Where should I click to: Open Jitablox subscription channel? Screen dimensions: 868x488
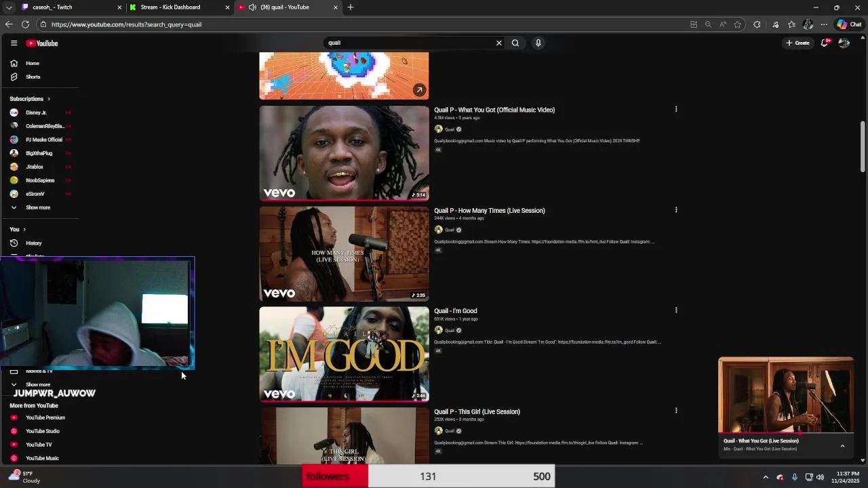39,167
